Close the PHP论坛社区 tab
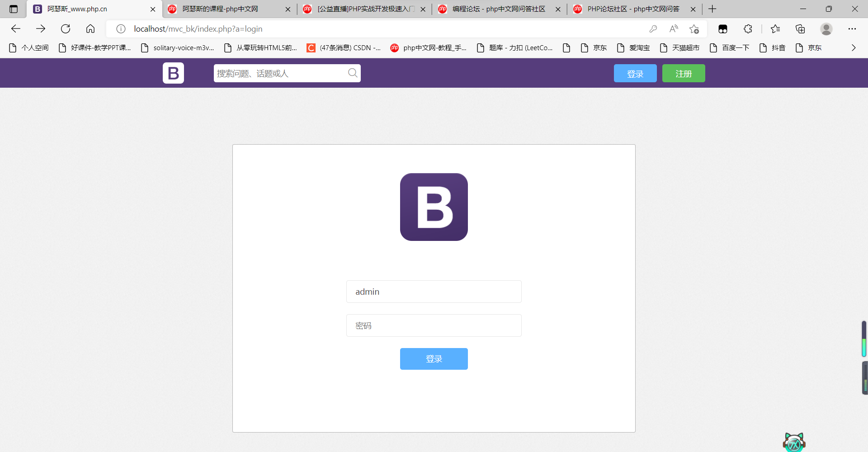868x452 pixels. pyautogui.click(x=693, y=9)
